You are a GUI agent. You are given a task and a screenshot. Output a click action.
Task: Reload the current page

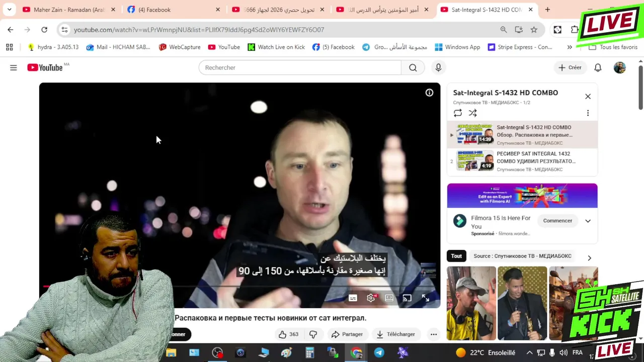[44, 30]
